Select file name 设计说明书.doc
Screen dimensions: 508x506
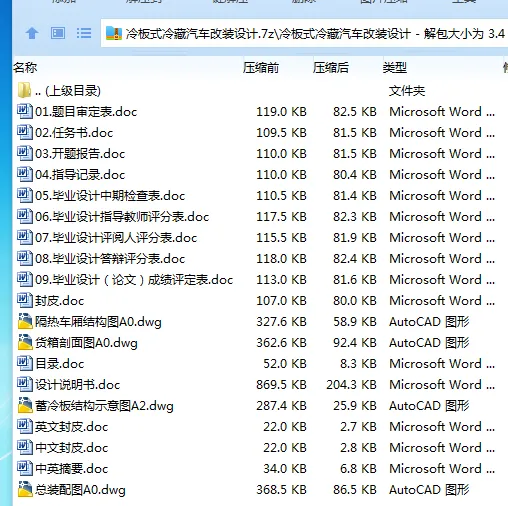point(78,385)
